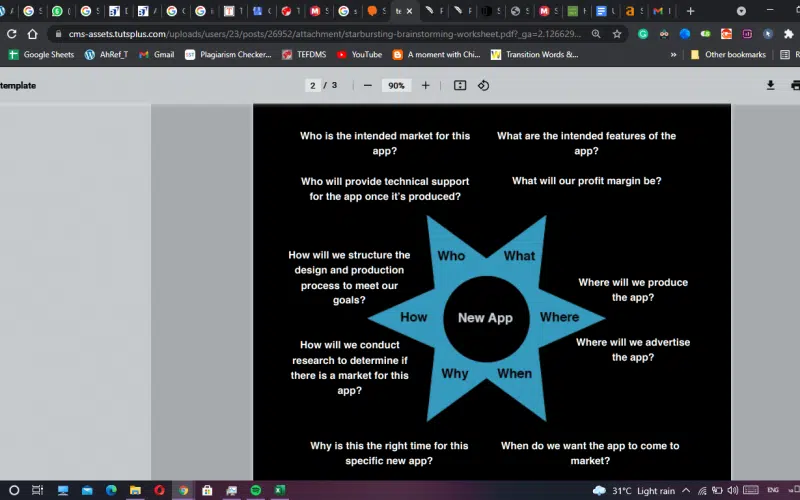Click the fit to page icon

point(460,86)
